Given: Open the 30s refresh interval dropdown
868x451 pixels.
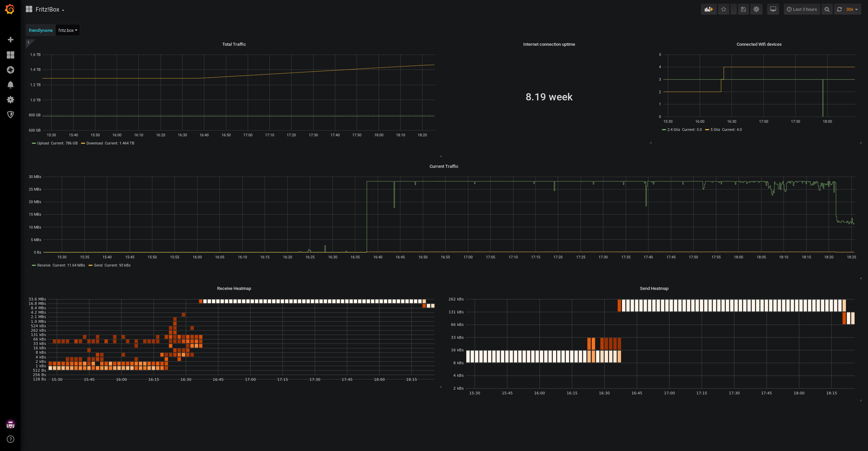Looking at the screenshot, I should (x=852, y=9).
